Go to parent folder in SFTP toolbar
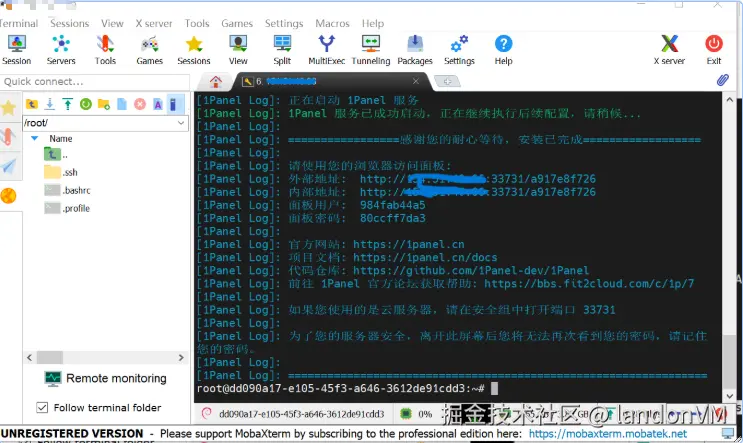The width and height of the screenshot is (743, 443). 32,104
